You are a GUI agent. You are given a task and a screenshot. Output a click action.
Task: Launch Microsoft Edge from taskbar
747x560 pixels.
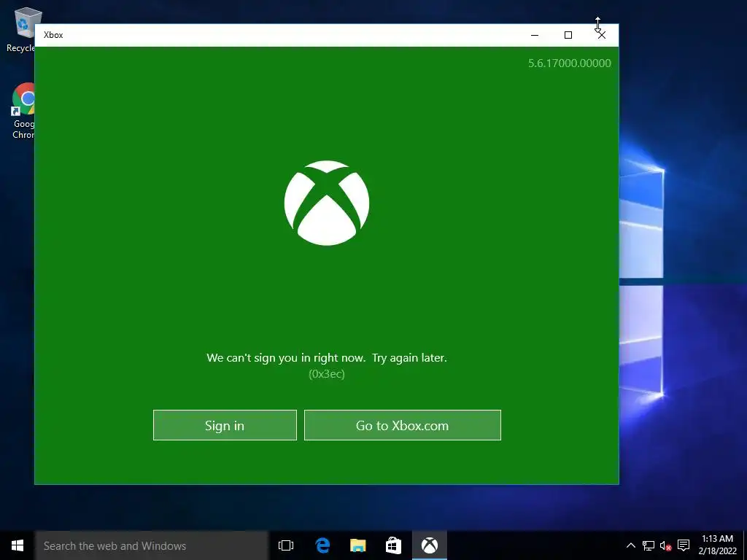322,545
